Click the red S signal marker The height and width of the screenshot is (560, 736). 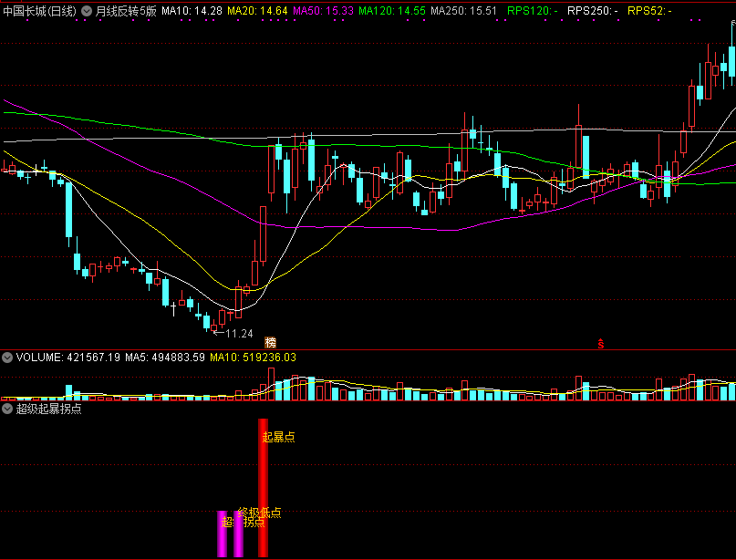click(x=601, y=344)
